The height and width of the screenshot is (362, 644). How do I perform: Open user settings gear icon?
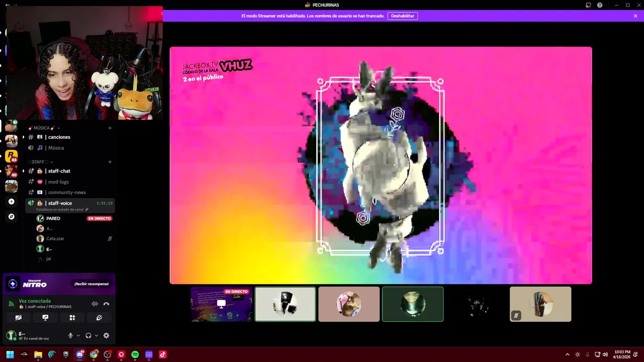pos(106,336)
